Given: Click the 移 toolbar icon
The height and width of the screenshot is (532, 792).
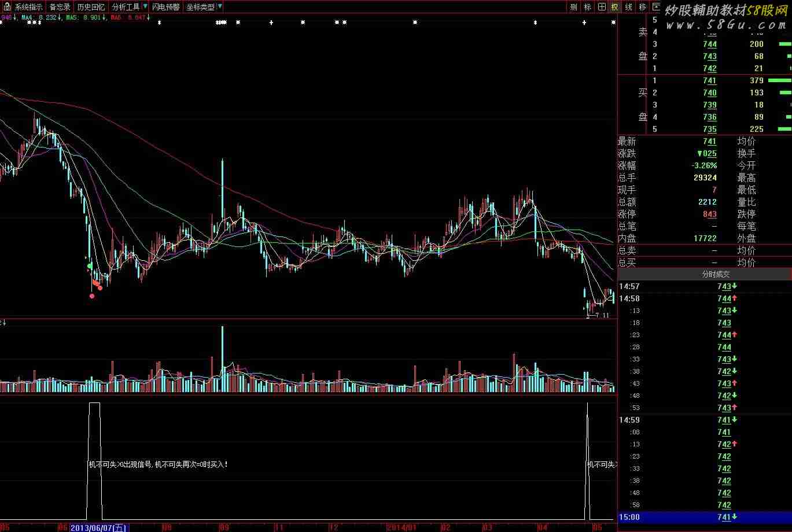Looking at the screenshot, I should [x=643, y=8].
